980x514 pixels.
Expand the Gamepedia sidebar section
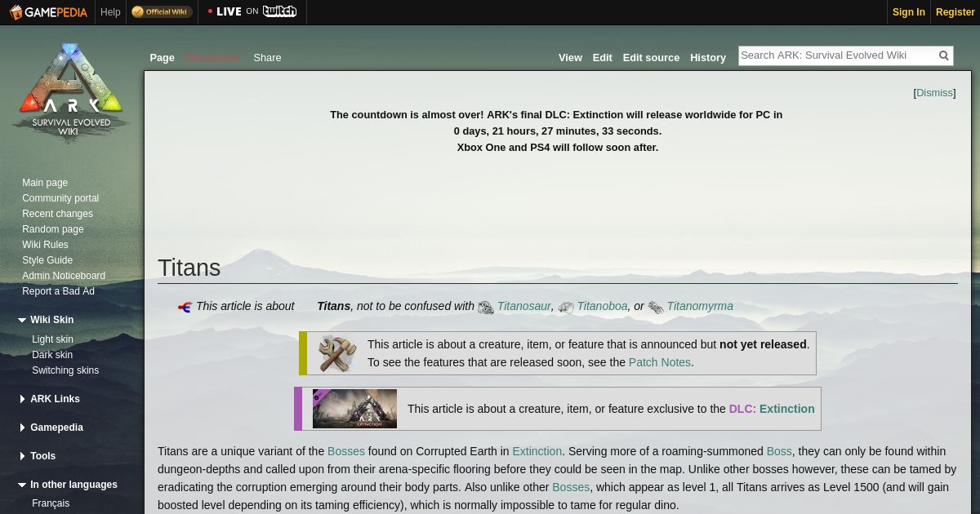pos(51,428)
